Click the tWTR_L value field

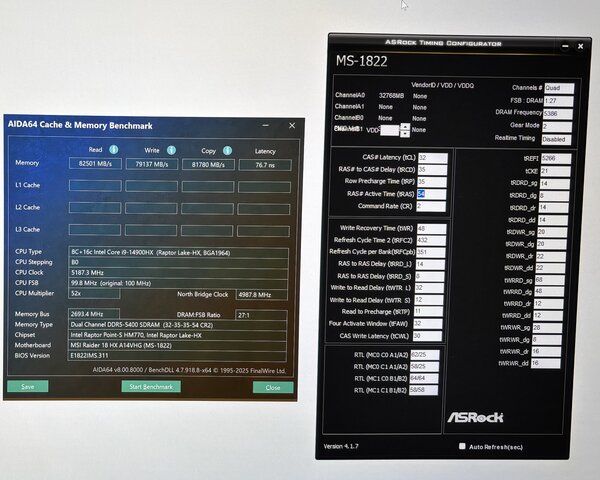429,288
